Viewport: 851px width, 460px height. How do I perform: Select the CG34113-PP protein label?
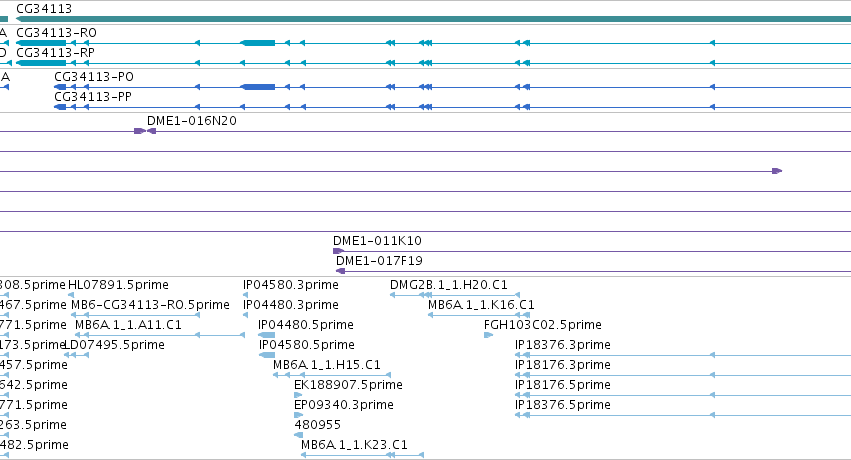93,97
